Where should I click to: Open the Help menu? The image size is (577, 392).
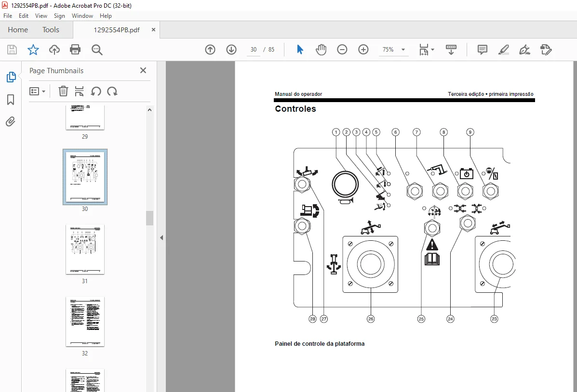(x=106, y=16)
